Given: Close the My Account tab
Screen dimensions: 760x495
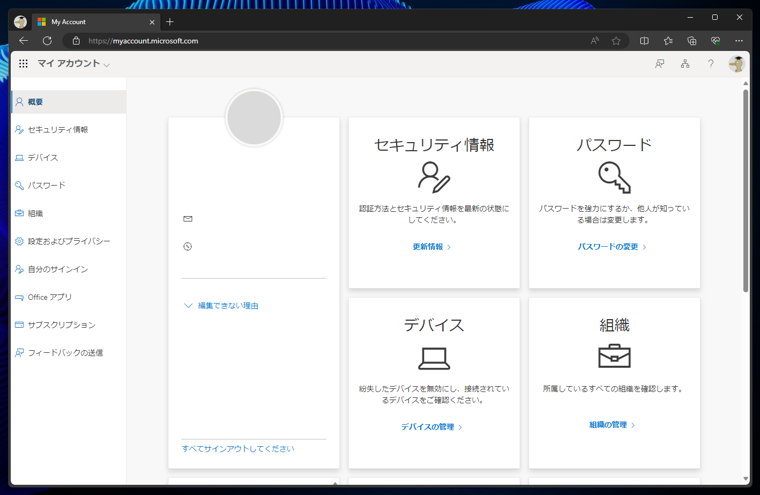Looking at the screenshot, I should pos(152,22).
